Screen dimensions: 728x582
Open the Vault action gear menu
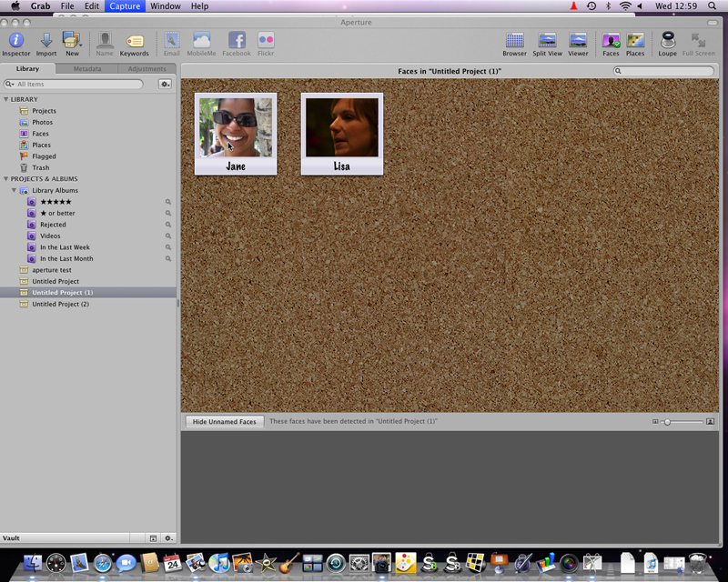pyautogui.click(x=168, y=538)
